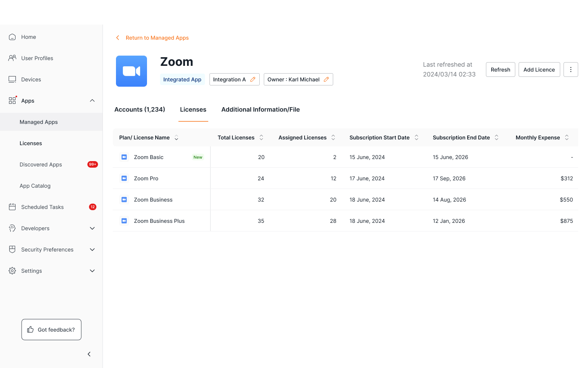This screenshot has width=588, height=368.
Task: Click the Devices label in sidebar
Action: coord(31,79)
